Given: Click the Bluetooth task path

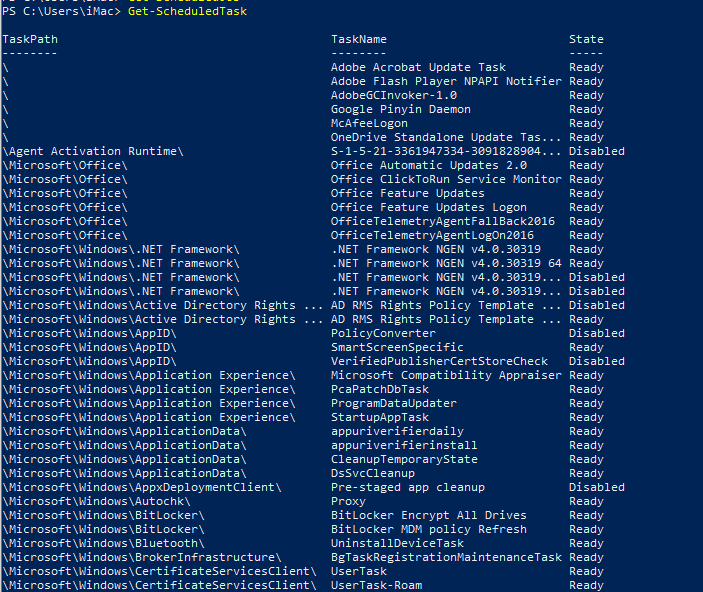Looking at the screenshot, I should tap(104, 543).
